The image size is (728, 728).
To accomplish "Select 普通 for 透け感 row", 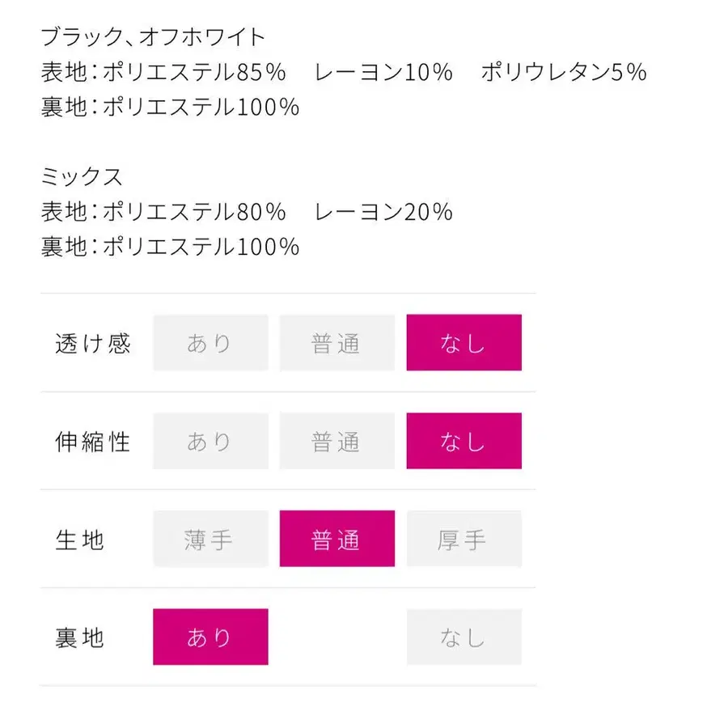I will [336, 343].
